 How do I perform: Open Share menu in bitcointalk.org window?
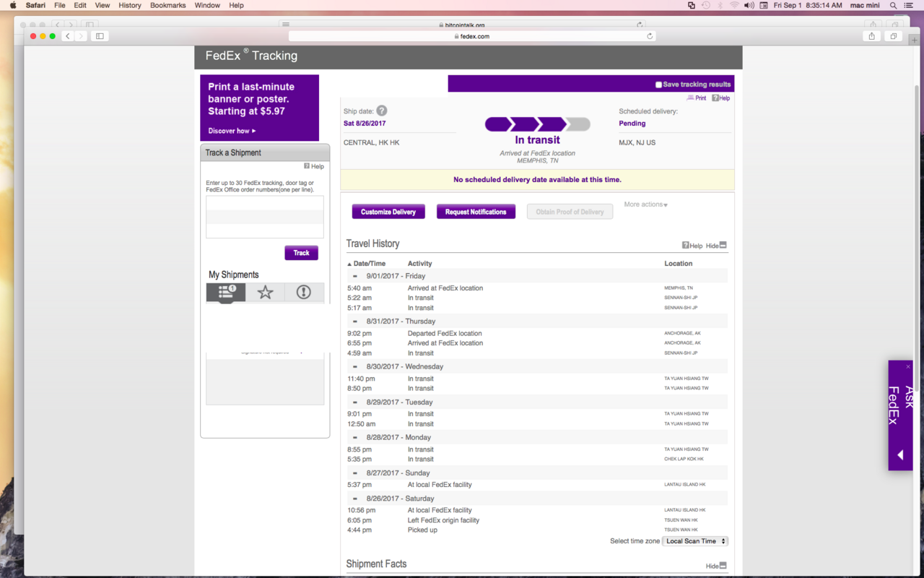tap(873, 25)
